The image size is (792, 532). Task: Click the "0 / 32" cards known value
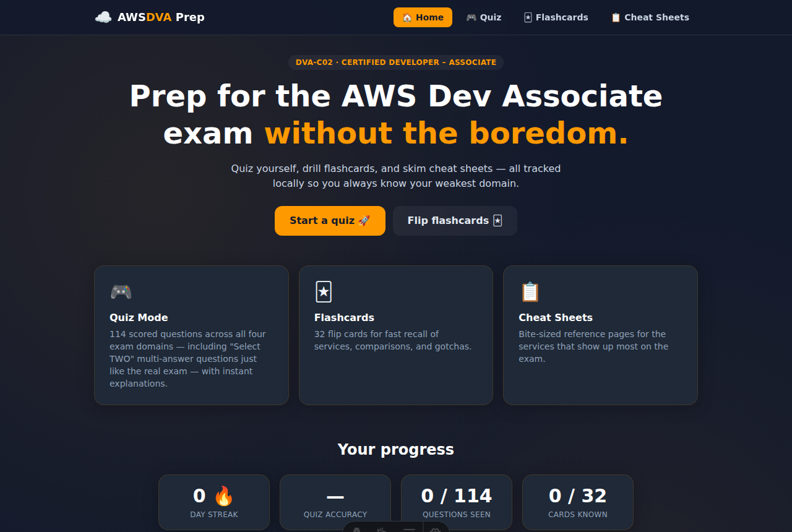578,496
